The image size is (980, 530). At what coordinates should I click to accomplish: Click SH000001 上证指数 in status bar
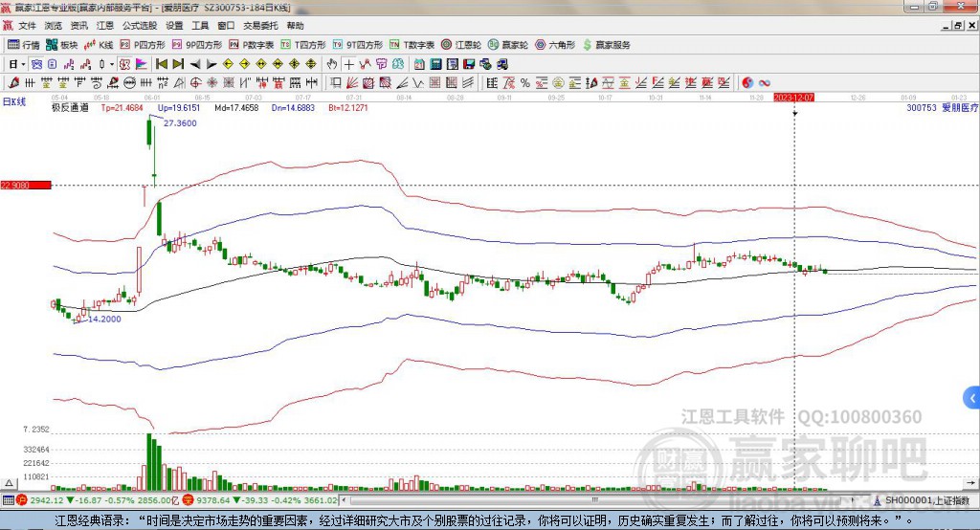(x=926, y=500)
